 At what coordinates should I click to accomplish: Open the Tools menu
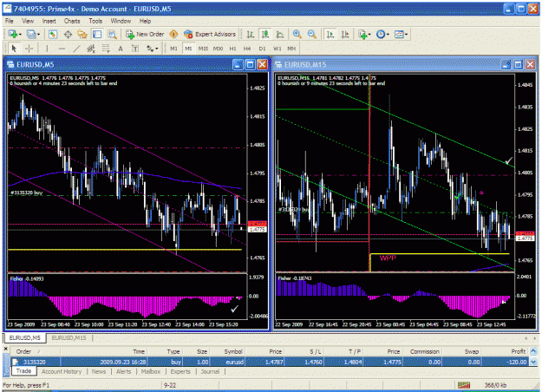[x=95, y=21]
